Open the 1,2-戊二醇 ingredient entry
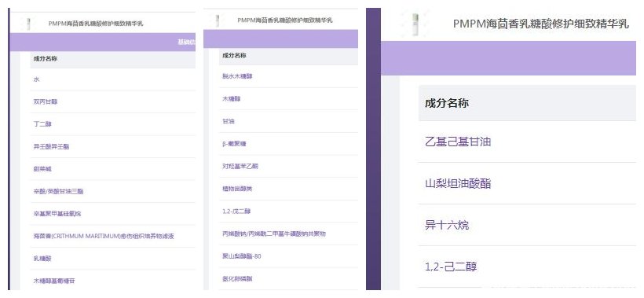Viewport: 644px width, 298px height. click(x=236, y=212)
